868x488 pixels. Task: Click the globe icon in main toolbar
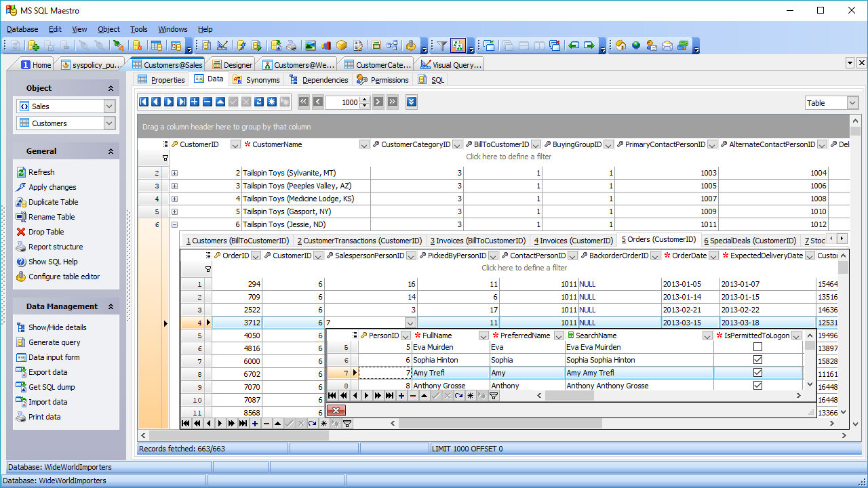pos(636,45)
